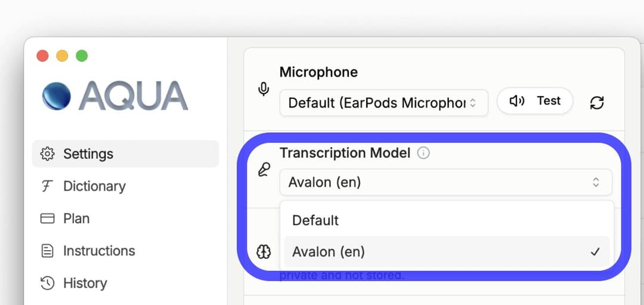Click the History clock icon
This screenshot has height=305, width=644.
click(x=47, y=283)
